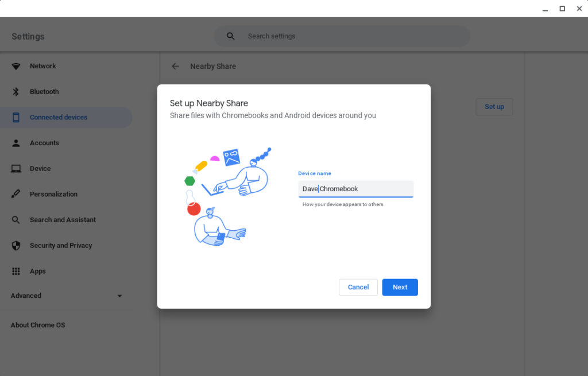
Task: Click the Set up Nearby Share dialog title
Action: pos(209,103)
